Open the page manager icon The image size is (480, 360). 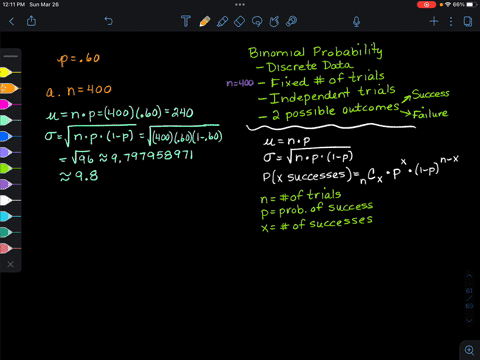(x=468, y=21)
